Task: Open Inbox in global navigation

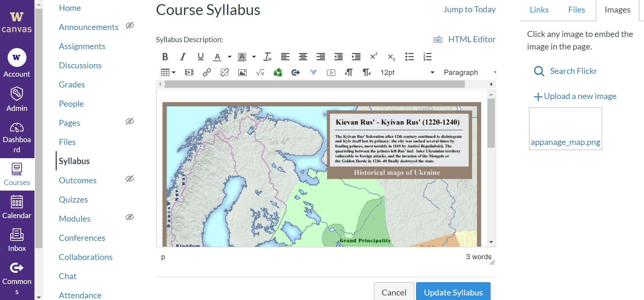Action: [x=17, y=240]
